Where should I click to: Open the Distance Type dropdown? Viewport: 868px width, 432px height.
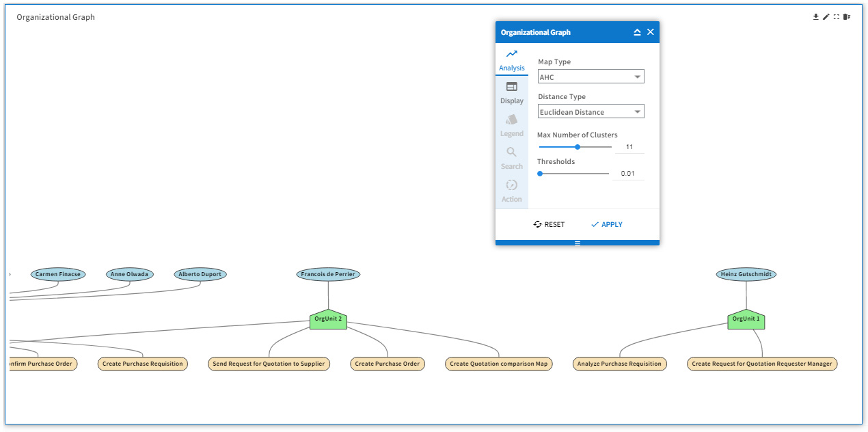click(x=591, y=111)
